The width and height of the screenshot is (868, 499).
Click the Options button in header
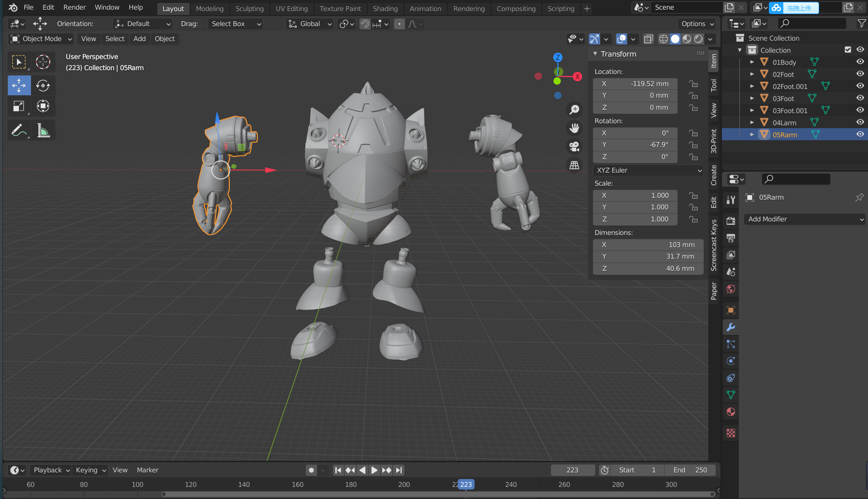point(697,24)
